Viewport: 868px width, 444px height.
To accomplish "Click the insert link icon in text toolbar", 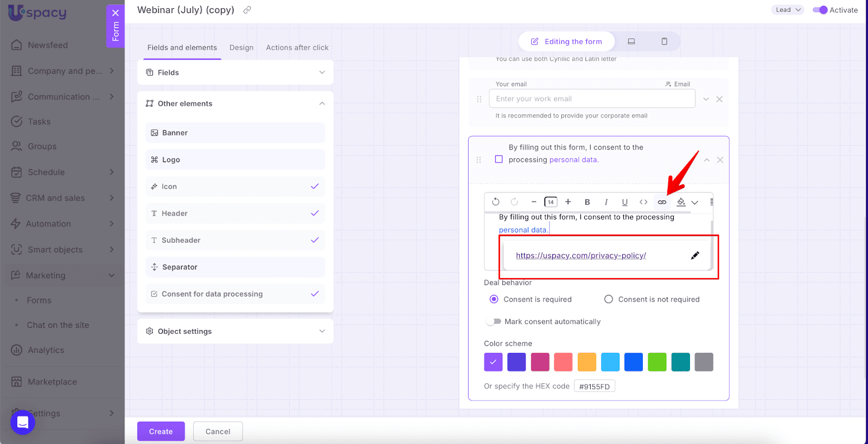I will [662, 202].
